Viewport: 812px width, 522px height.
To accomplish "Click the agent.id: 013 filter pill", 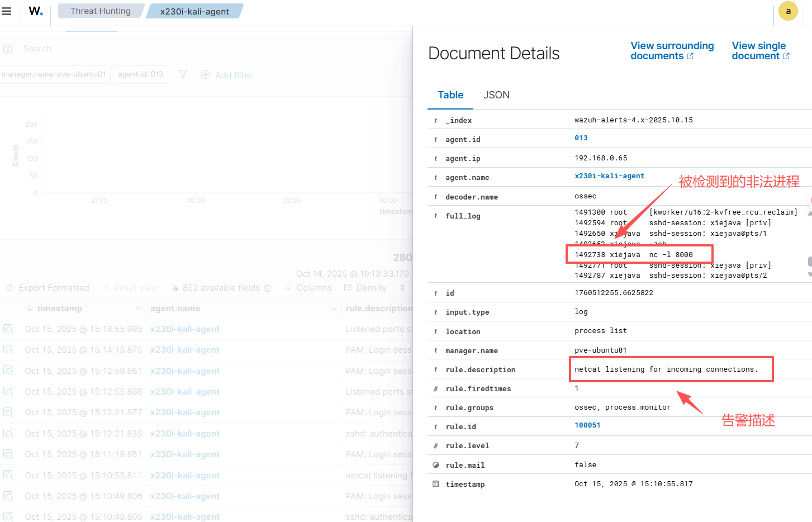I will coord(140,74).
